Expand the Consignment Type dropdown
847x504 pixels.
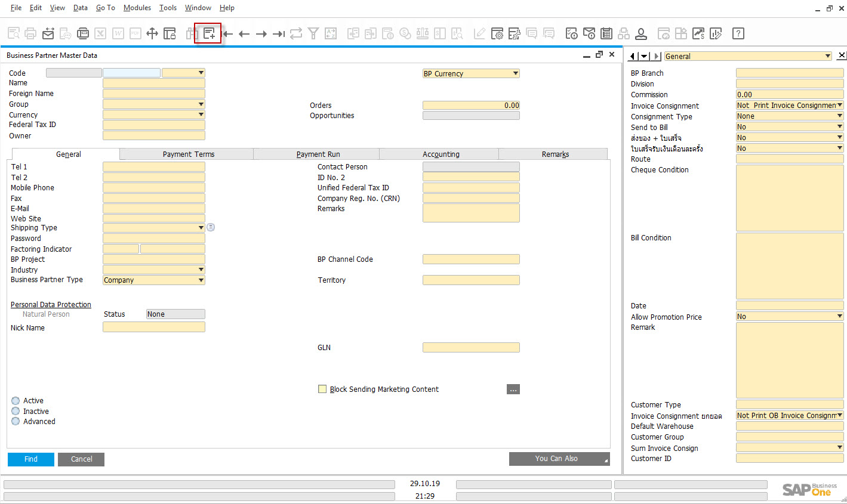[x=790, y=116]
